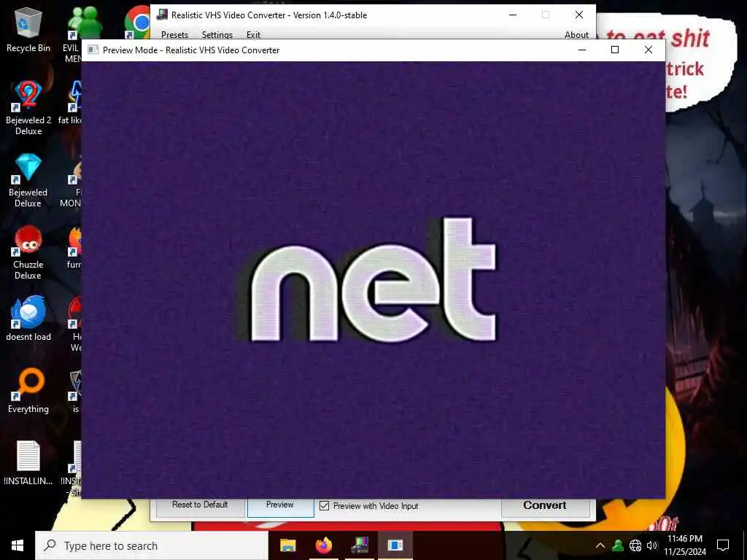Switch to VHS Converter taskbar icon
The width and height of the screenshot is (747, 560).
360,545
